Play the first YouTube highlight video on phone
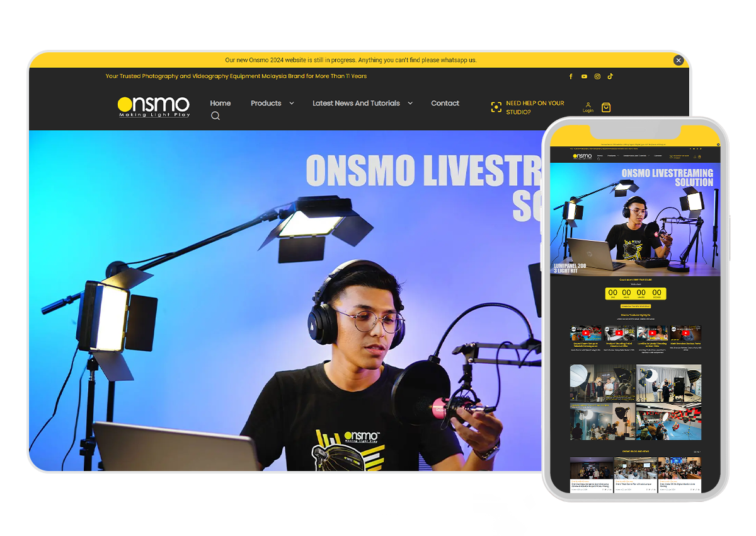The height and width of the screenshot is (536, 756). (x=585, y=333)
